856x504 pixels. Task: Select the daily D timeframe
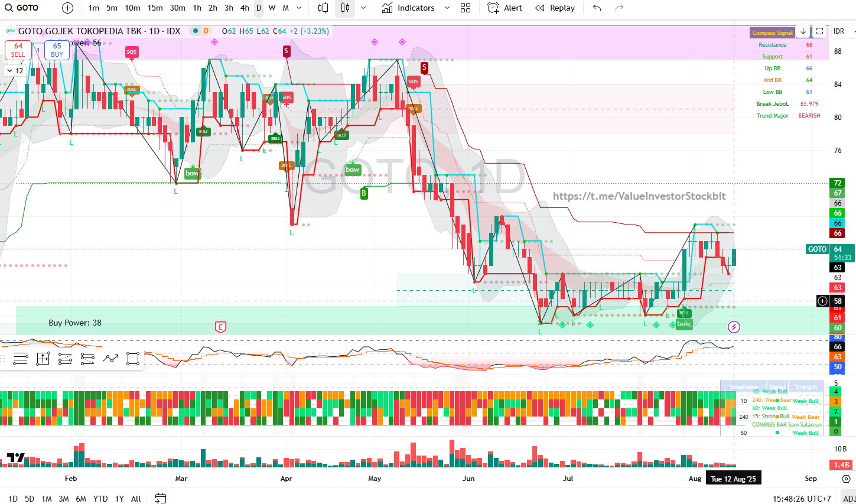coord(259,8)
